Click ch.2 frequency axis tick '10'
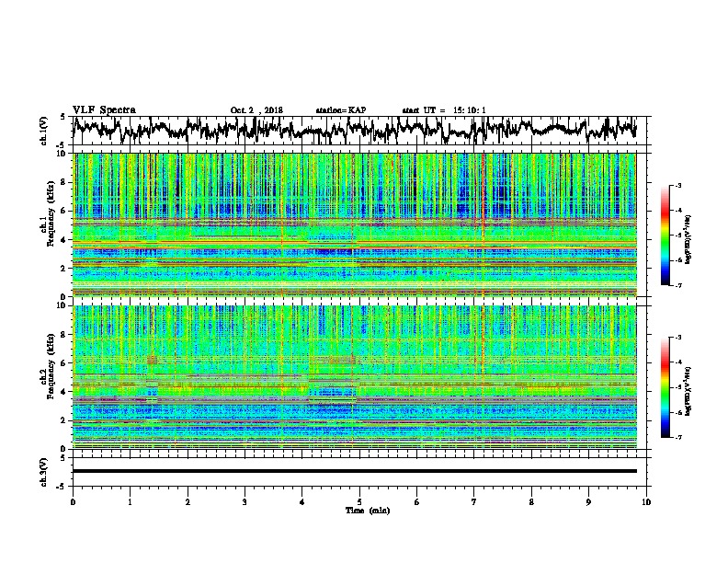 pos(63,305)
